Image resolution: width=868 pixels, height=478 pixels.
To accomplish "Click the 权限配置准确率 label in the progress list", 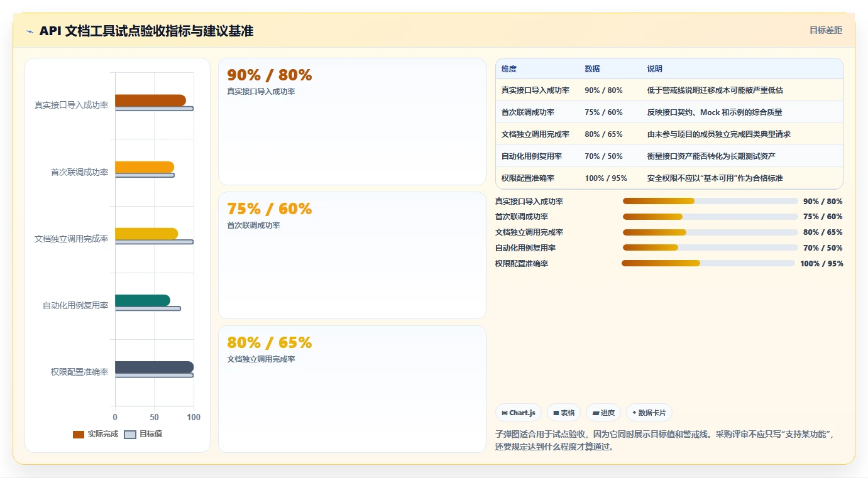I will pyautogui.click(x=522, y=264).
